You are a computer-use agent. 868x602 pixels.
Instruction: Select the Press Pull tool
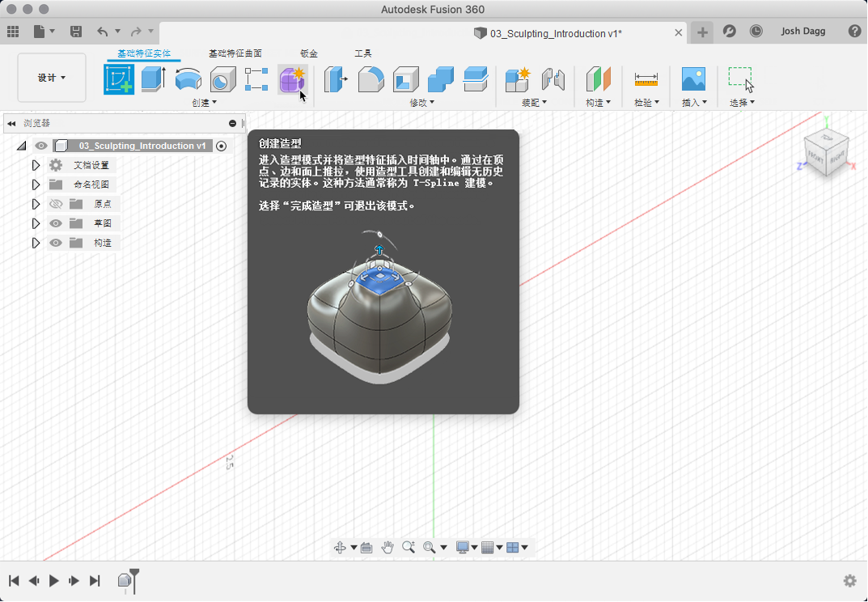pos(336,79)
